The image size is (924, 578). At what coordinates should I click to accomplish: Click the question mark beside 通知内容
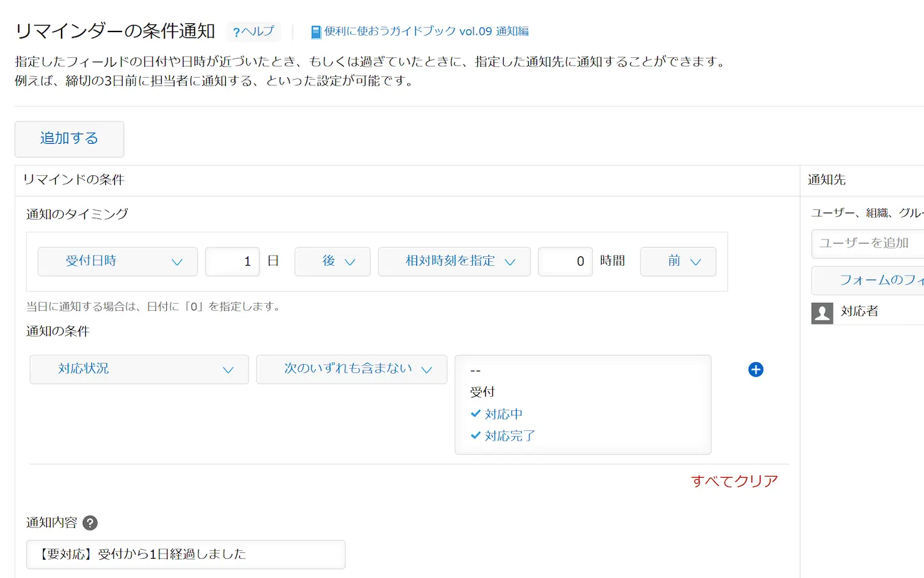pos(90,523)
